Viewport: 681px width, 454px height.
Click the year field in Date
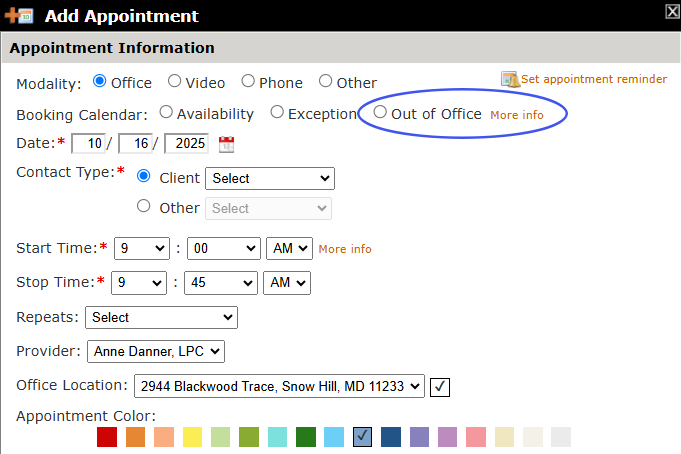tap(186, 143)
